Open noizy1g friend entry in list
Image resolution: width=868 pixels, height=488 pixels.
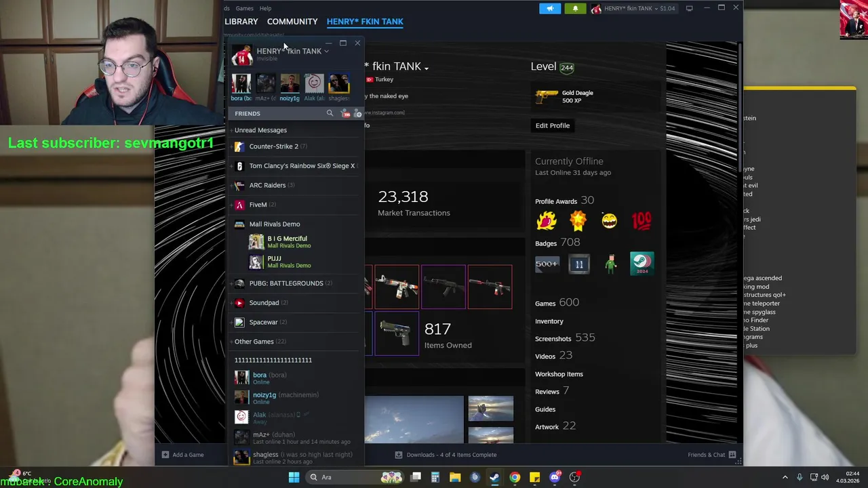295,398
